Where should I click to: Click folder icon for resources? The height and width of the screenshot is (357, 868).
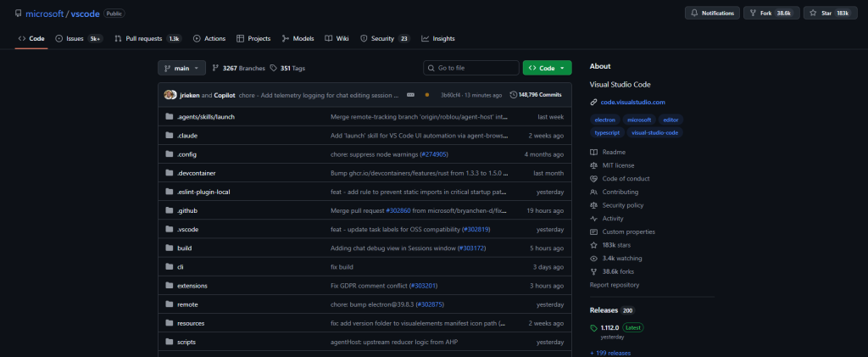point(170,323)
